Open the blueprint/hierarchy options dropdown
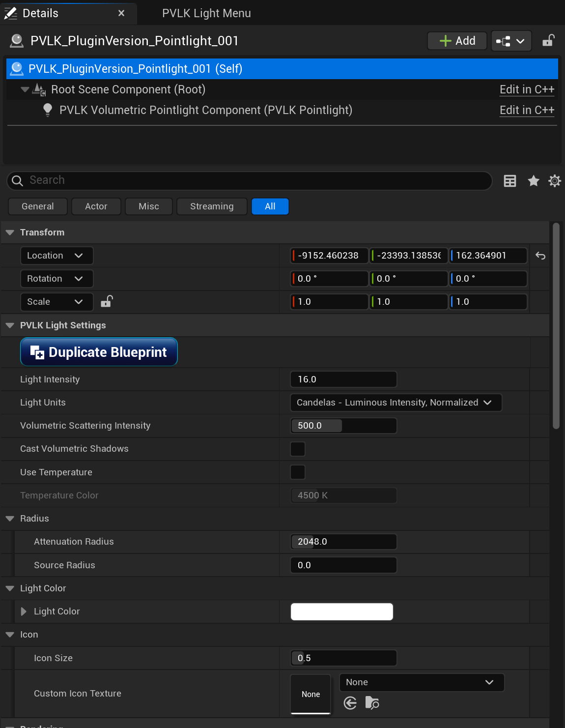 click(x=510, y=41)
